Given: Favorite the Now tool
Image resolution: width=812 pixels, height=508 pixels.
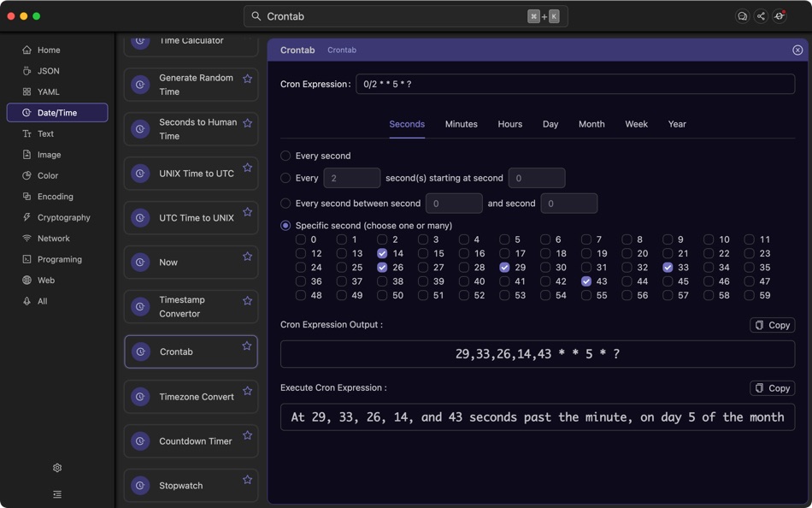Looking at the screenshot, I should coord(248,256).
